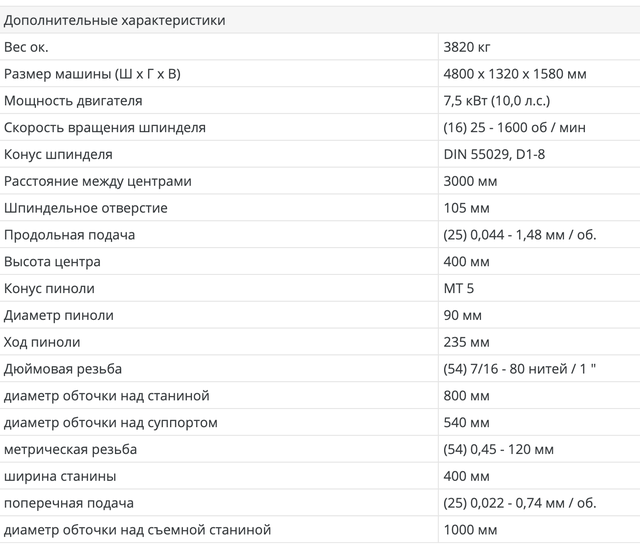
Task: Click the "Высота центра" row label
Action: click(x=52, y=262)
